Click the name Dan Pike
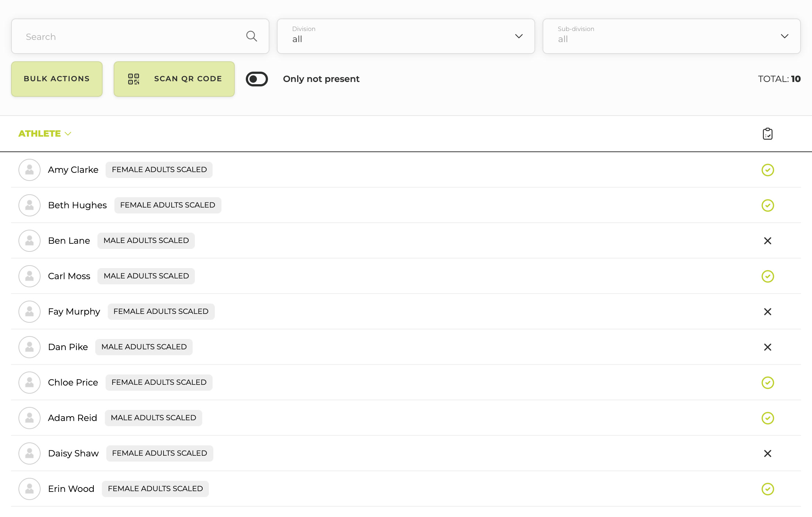Screen dimensions: 812x517 68,347
